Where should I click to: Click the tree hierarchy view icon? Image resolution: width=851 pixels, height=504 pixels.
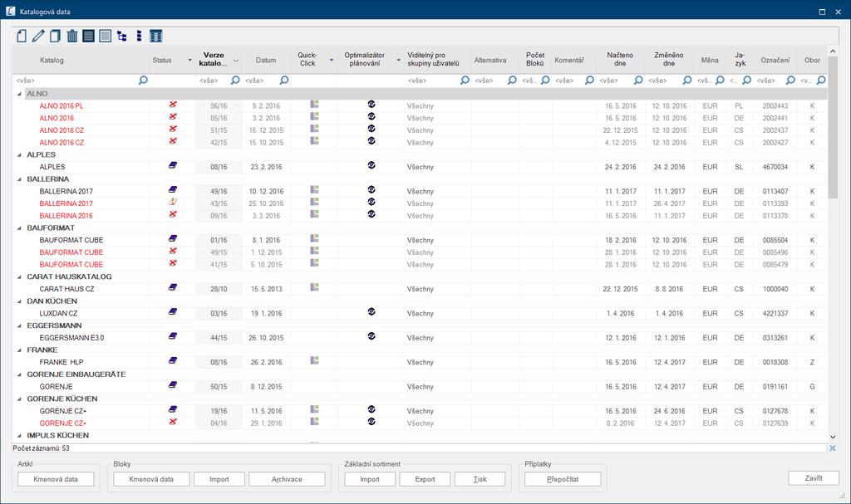122,37
